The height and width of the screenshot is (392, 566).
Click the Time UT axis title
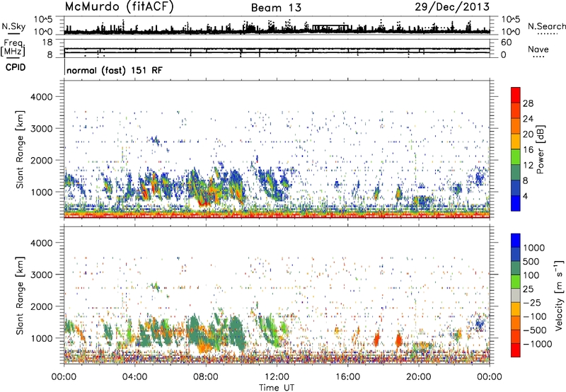277,388
